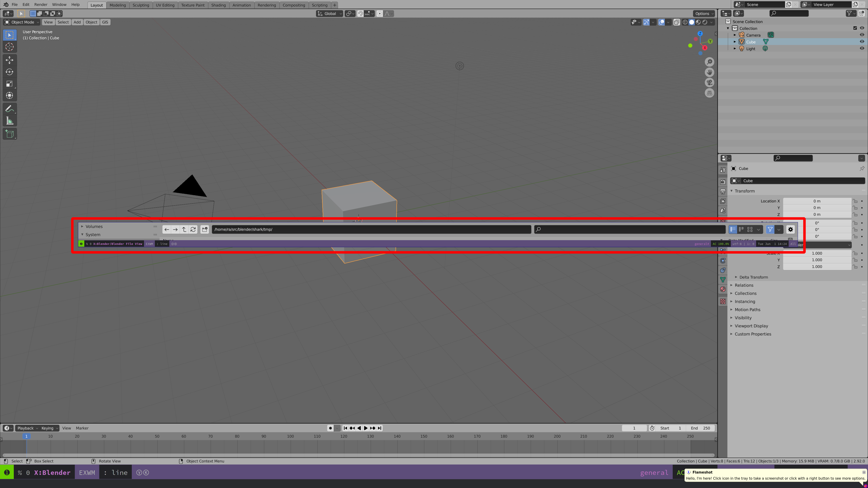Open the Options dropdown
Screen dimensions: 868x488
[704, 14]
